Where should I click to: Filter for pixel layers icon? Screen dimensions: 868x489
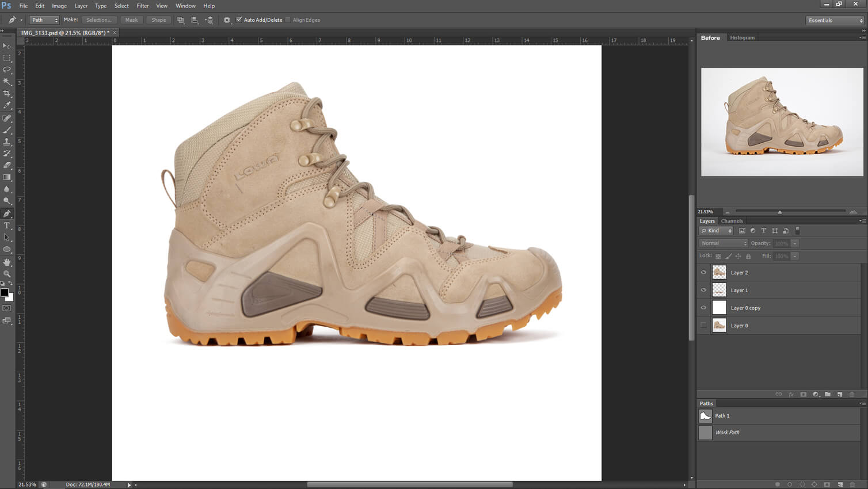point(742,231)
